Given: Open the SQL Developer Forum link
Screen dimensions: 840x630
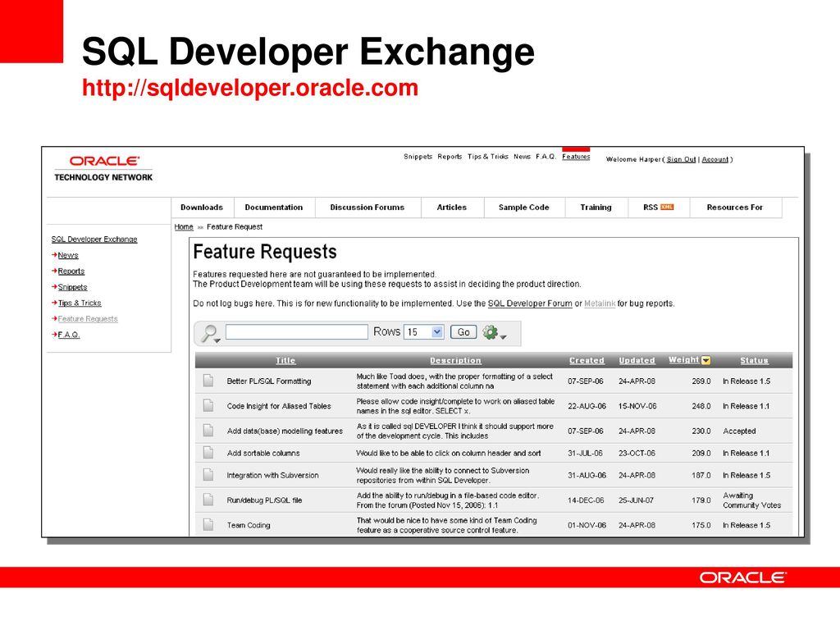Looking at the screenshot, I should point(530,304).
